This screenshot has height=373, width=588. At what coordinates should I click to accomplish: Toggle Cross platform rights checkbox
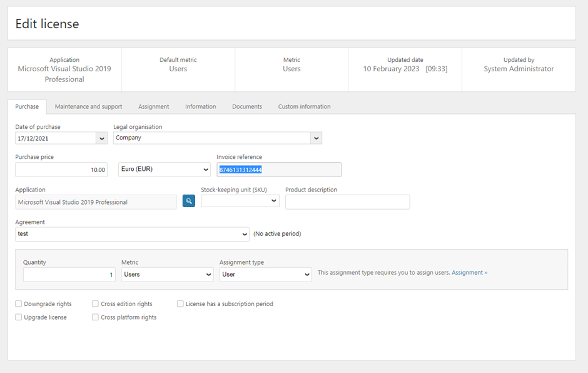(x=95, y=317)
